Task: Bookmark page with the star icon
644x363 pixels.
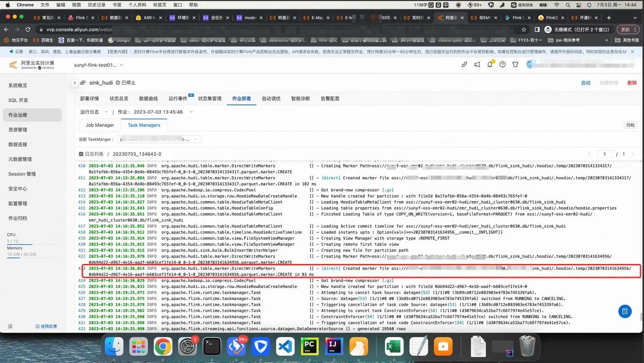Action: pyautogui.click(x=523, y=29)
